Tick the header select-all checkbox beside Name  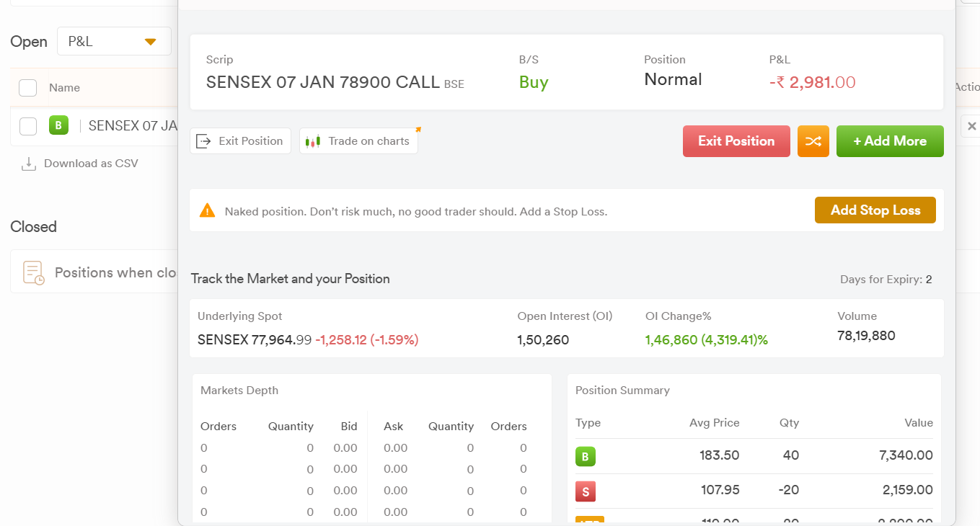click(x=27, y=88)
